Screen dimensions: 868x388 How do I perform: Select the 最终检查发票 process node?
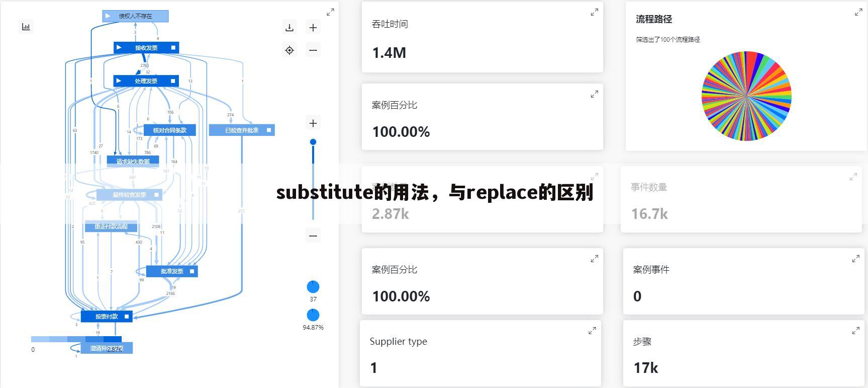[x=129, y=195]
